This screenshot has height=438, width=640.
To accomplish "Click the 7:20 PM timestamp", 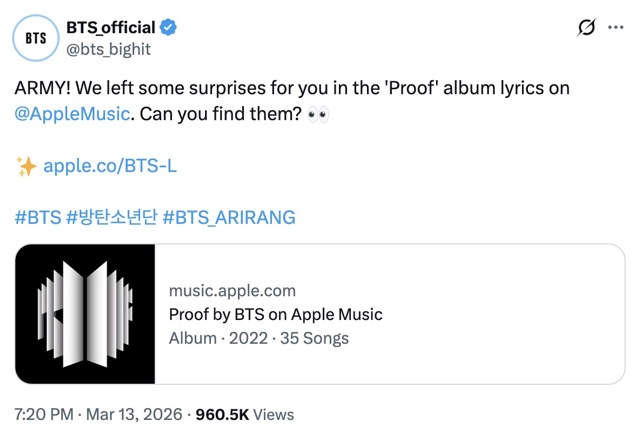I will pos(44,413).
